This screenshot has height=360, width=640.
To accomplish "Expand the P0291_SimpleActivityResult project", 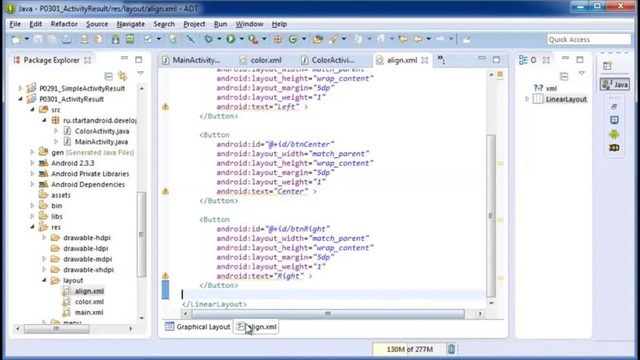I will [20, 88].
